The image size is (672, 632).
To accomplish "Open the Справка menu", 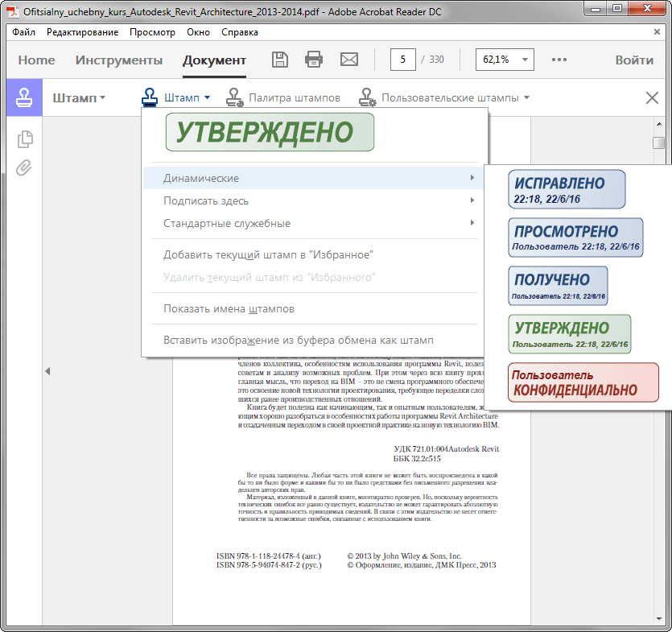I will (x=240, y=32).
